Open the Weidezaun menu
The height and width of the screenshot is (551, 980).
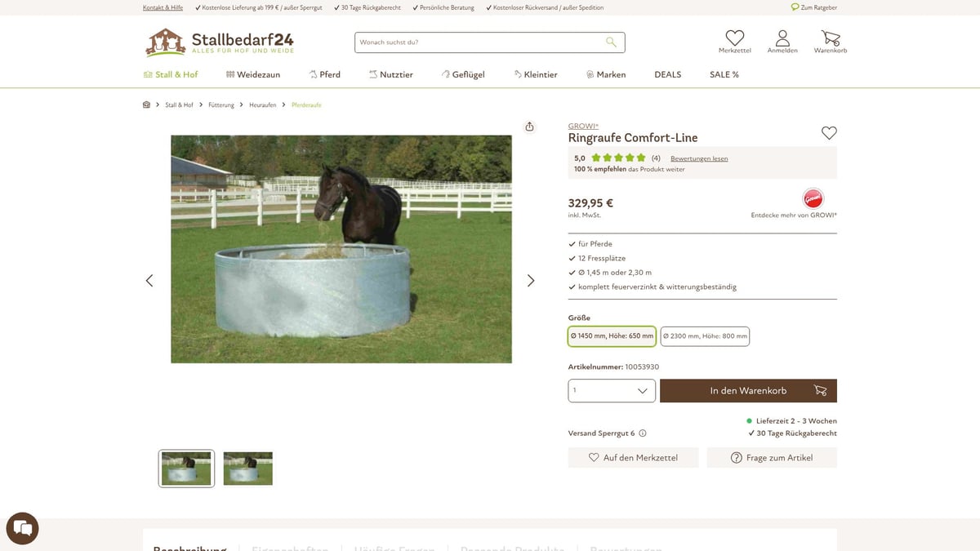tap(253, 74)
